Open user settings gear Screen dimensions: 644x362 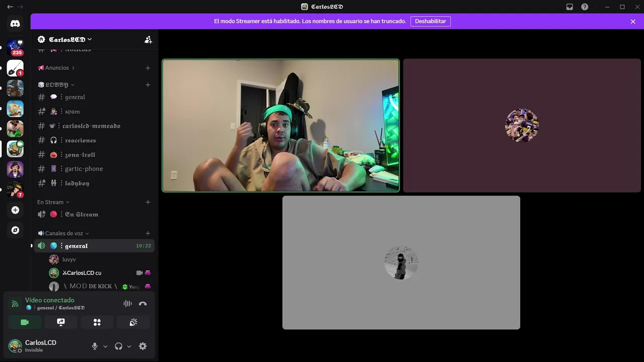coord(143,346)
